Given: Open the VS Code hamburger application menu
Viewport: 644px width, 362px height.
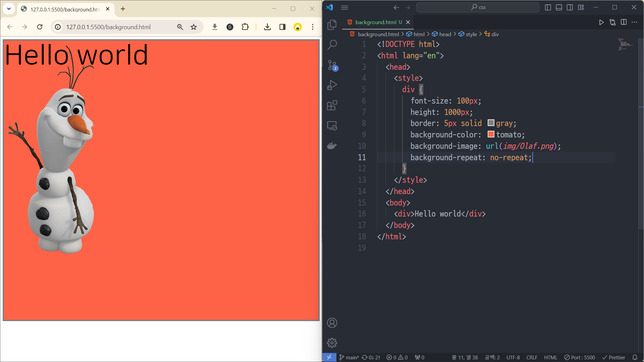Looking at the screenshot, I should click(x=344, y=7).
